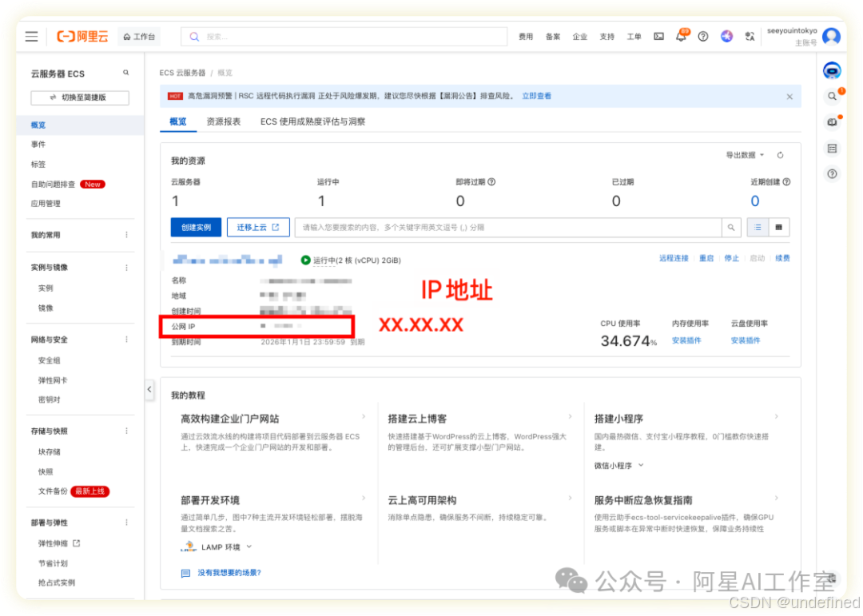Open the 部署与弹性 options menu
Image resolution: width=863 pixels, height=616 pixels.
pos(126,523)
